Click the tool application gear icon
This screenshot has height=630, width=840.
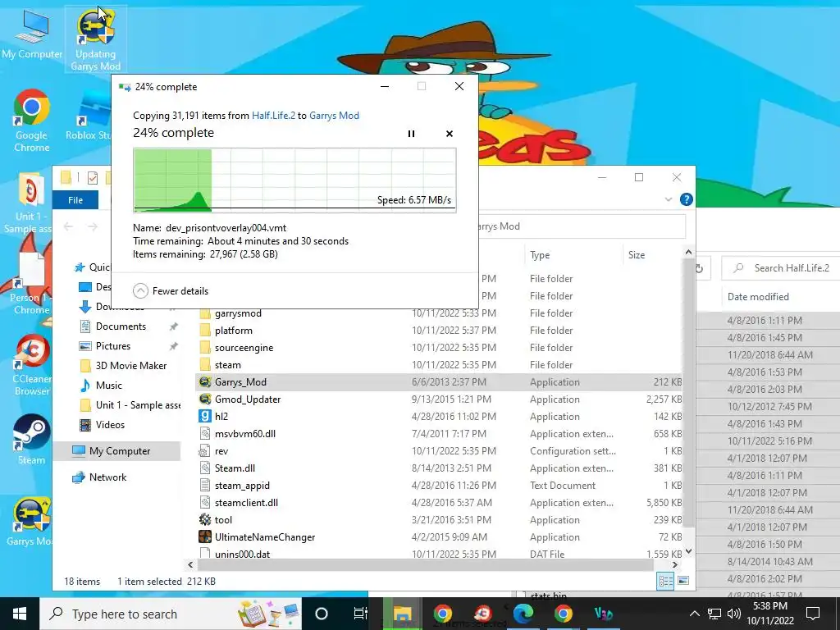pos(204,519)
